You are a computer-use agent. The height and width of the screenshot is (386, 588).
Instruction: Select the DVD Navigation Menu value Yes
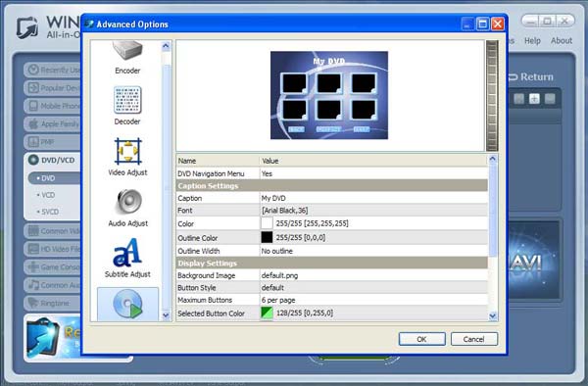coord(267,173)
